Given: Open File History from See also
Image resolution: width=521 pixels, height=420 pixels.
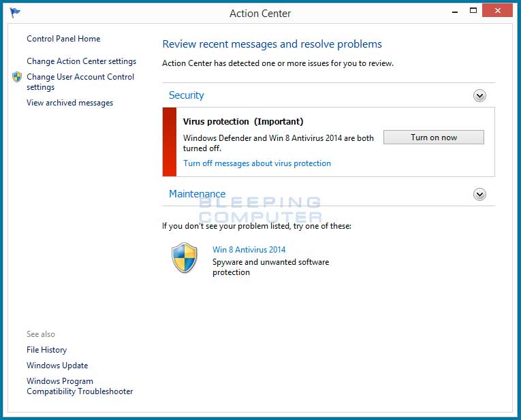Looking at the screenshot, I should (x=46, y=350).
